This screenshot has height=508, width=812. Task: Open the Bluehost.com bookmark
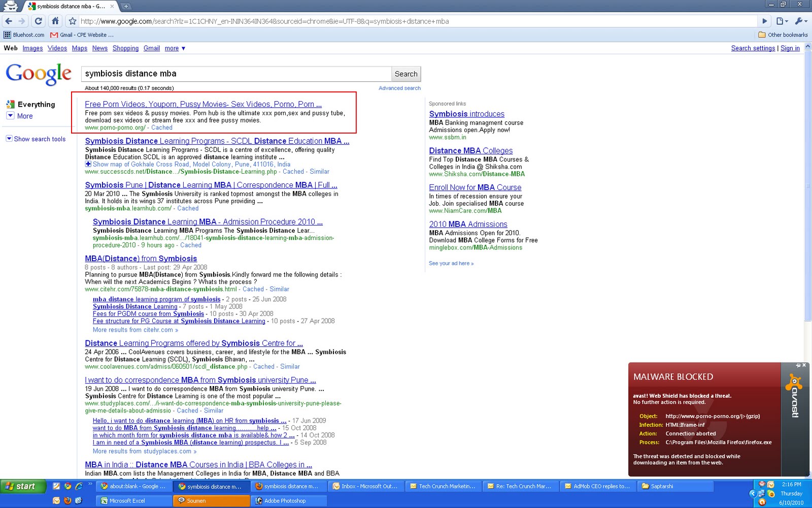click(x=24, y=35)
